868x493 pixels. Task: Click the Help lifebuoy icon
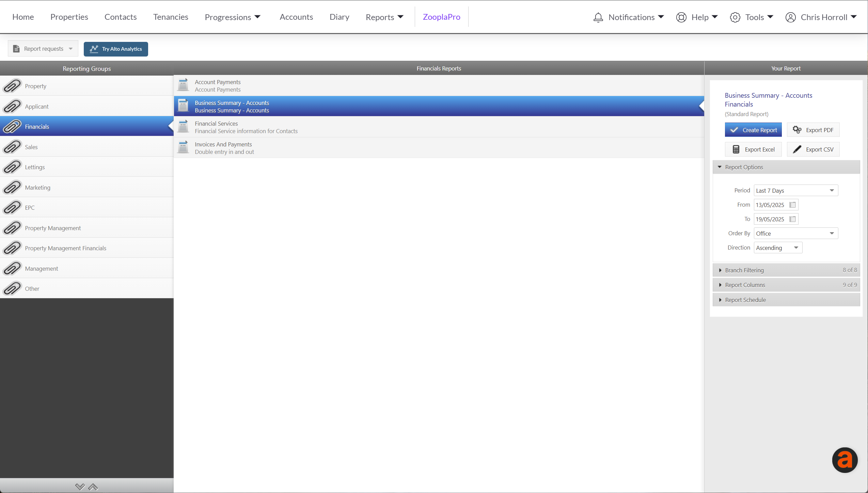[x=681, y=17]
